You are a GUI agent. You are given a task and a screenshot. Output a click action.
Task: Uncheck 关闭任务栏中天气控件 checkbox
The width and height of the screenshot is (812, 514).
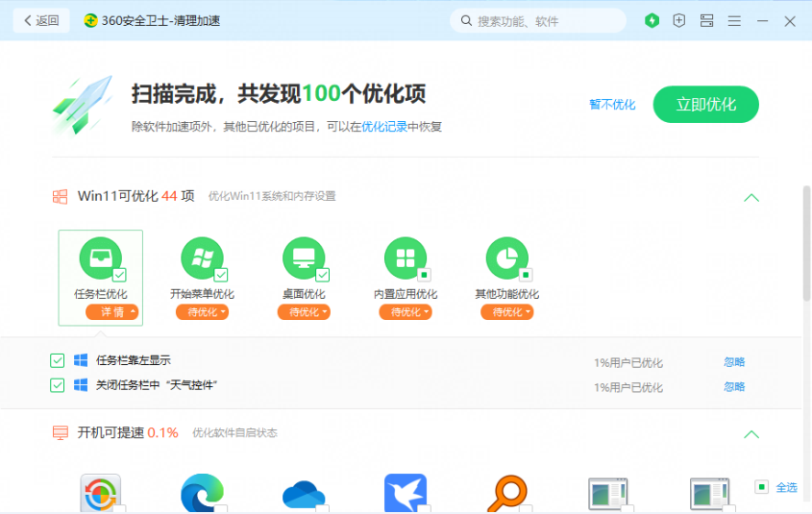(58, 385)
